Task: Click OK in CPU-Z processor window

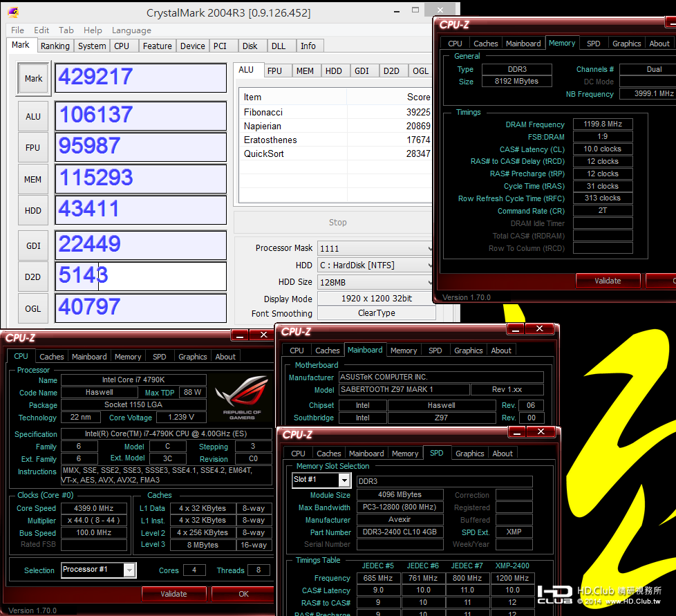Action: click(243, 594)
